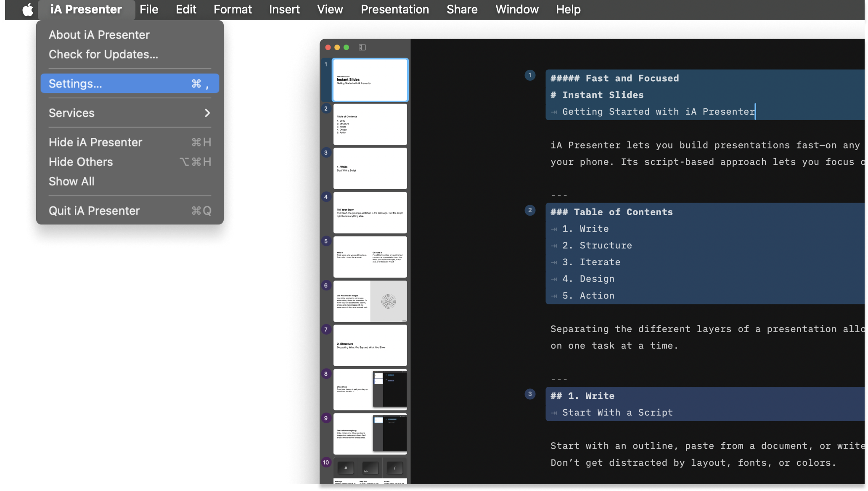868x491 pixels.
Task: Open the Apple menu logo
Action: [x=28, y=9]
